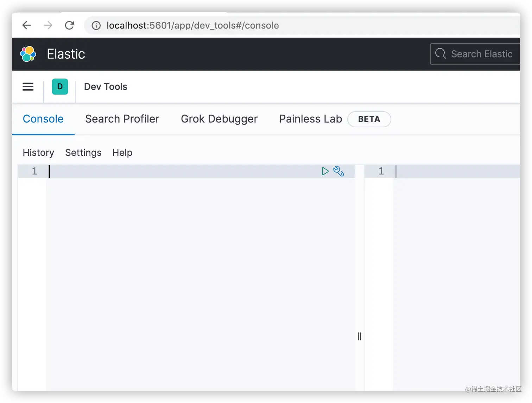Click the browser forward arrow
Viewport: 532px width, 403px height.
(48, 25)
